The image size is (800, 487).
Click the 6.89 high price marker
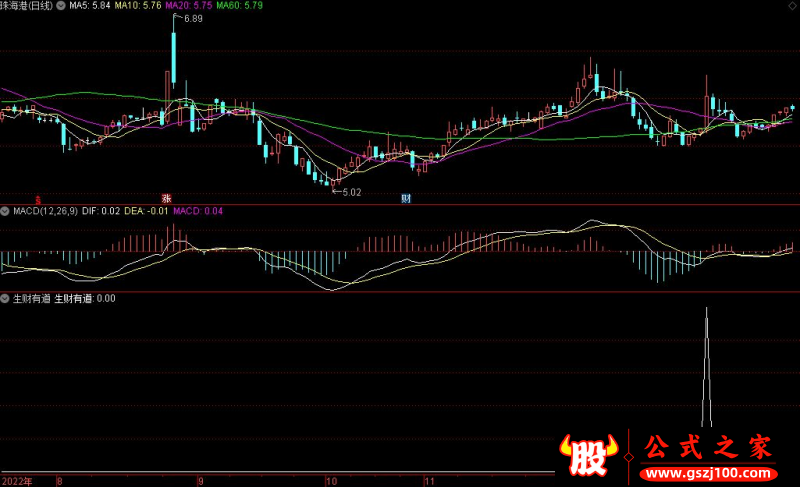[x=193, y=19]
